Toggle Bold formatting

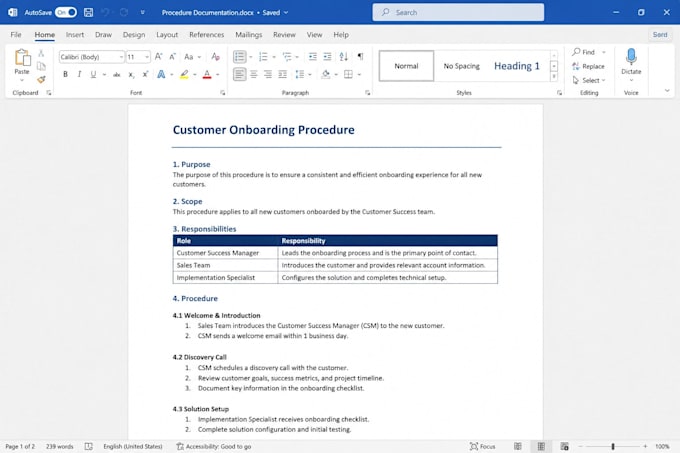pyautogui.click(x=65, y=75)
